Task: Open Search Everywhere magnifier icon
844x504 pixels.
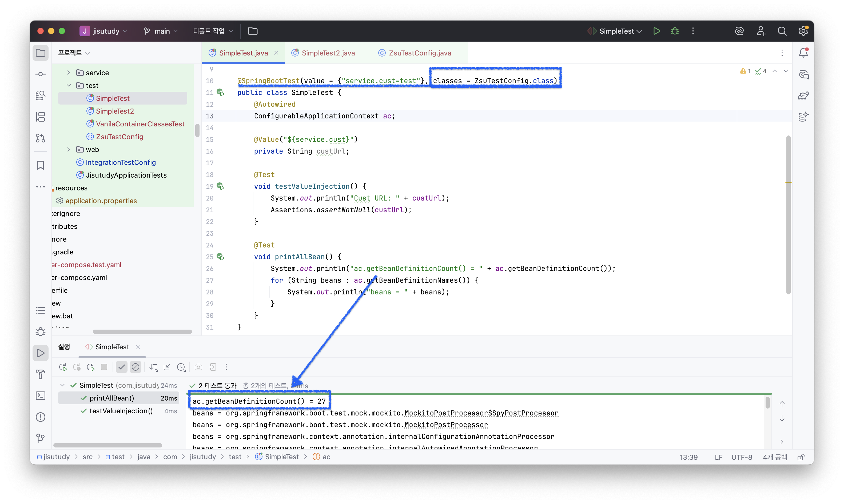Action: (x=782, y=31)
